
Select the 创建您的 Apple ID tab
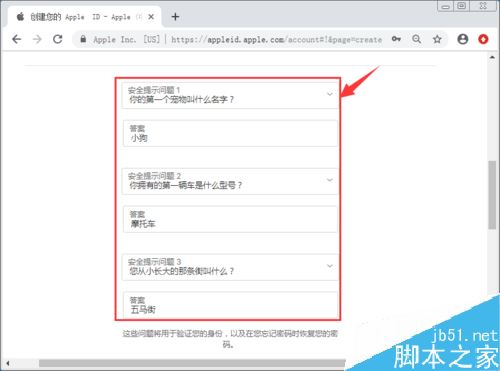(x=84, y=17)
